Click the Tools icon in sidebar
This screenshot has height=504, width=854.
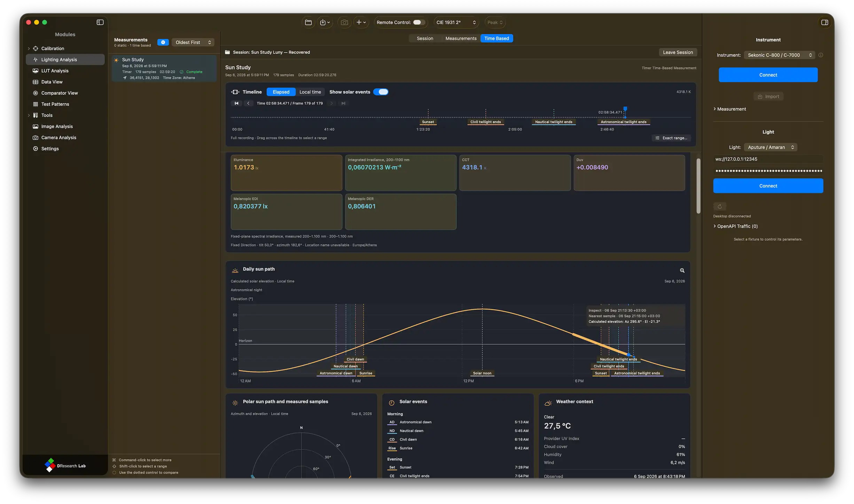click(36, 115)
